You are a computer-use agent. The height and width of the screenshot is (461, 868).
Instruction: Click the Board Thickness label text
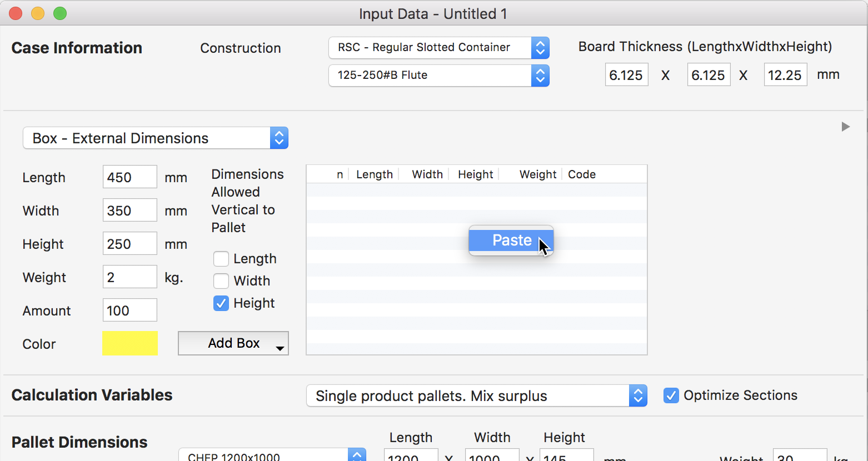[705, 47]
